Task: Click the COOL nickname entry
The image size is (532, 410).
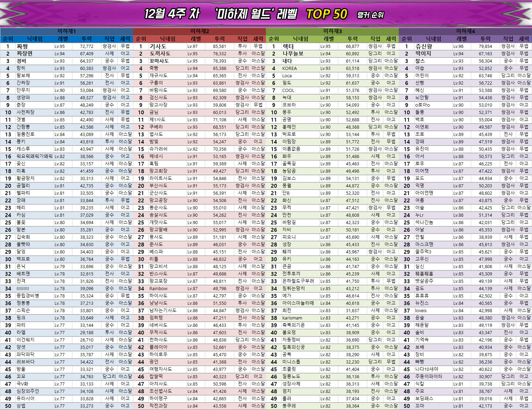Action: coord(288,91)
